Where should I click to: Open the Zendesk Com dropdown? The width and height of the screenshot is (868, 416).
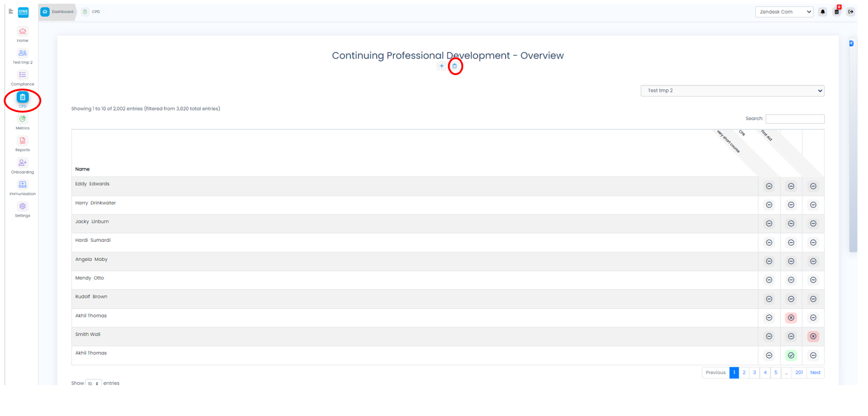click(784, 12)
